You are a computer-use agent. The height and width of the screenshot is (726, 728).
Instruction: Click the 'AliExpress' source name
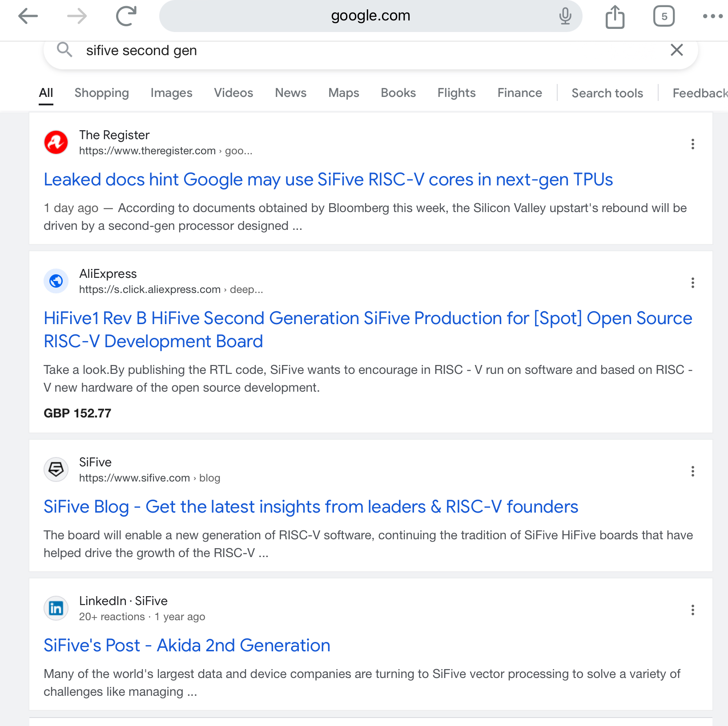(108, 273)
